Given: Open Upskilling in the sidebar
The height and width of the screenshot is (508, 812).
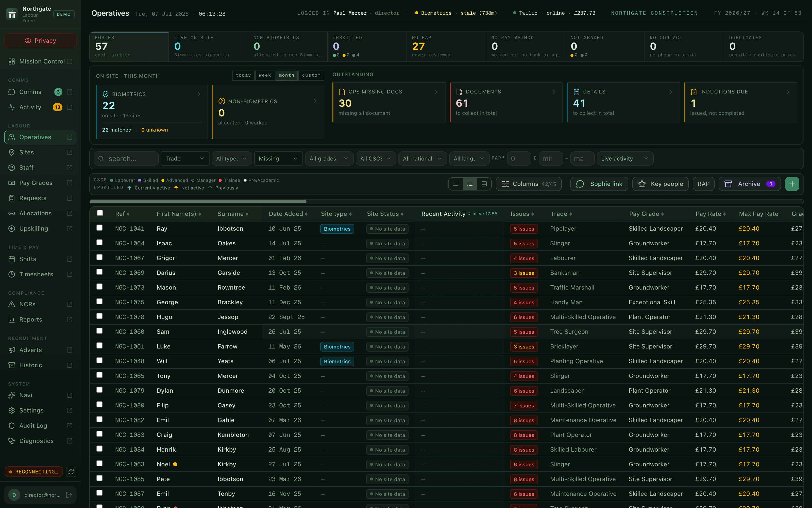Looking at the screenshot, I should click(x=40, y=228).
